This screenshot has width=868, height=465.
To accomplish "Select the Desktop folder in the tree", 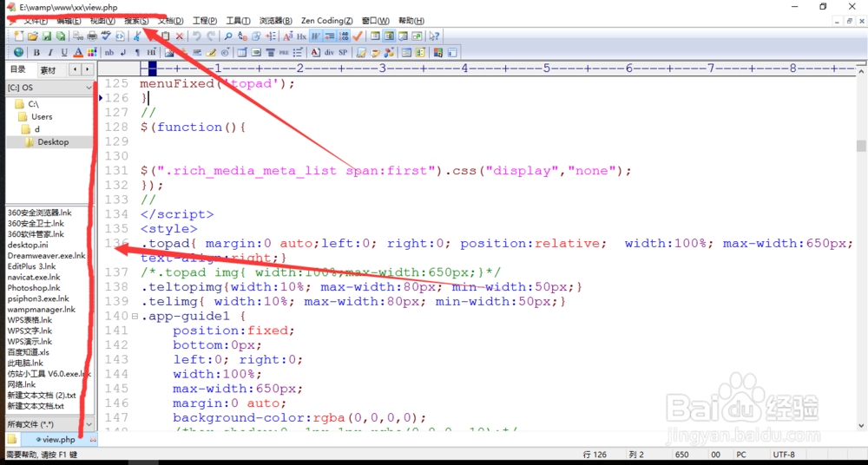I will click(53, 142).
